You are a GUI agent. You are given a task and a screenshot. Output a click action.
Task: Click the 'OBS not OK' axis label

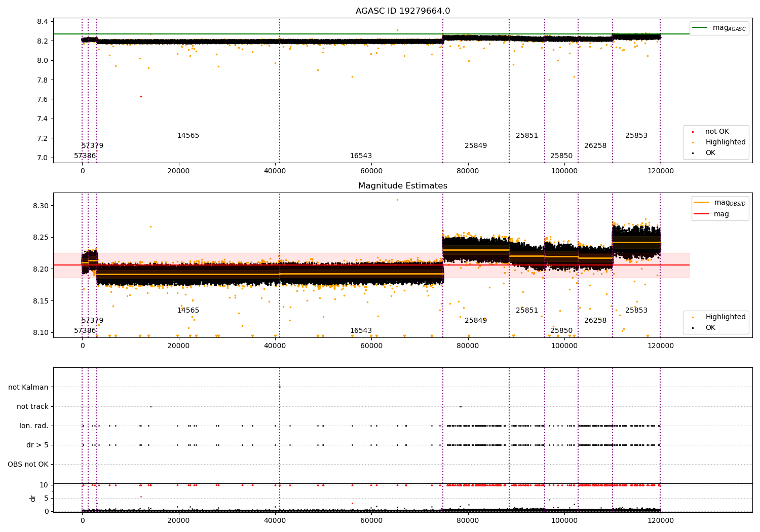[x=28, y=464]
